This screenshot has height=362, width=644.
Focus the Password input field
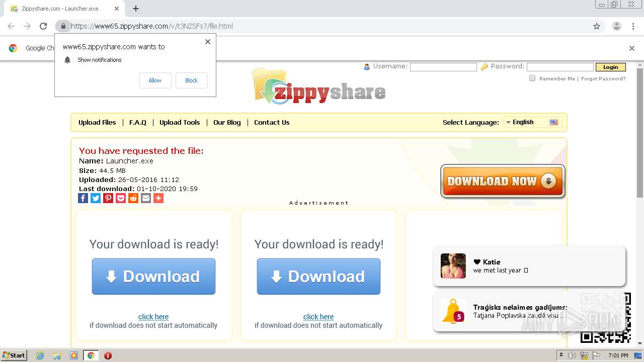pyautogui.click(x=560, y=67)
